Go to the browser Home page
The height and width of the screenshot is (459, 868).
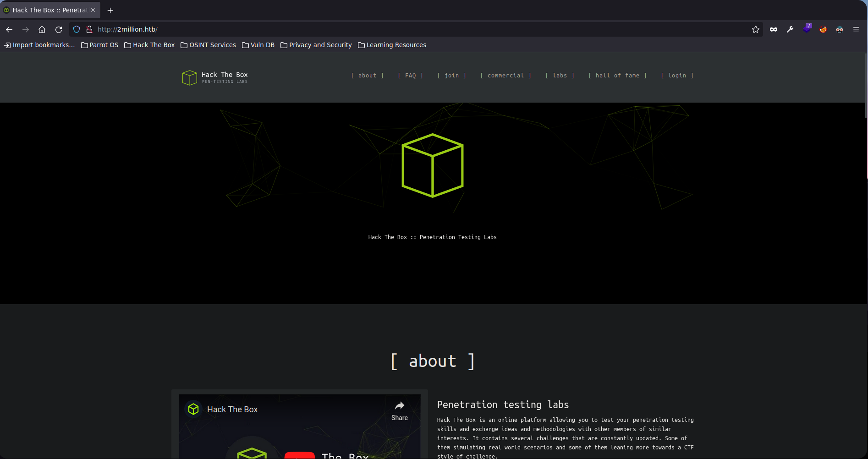[x=42, y=29]
